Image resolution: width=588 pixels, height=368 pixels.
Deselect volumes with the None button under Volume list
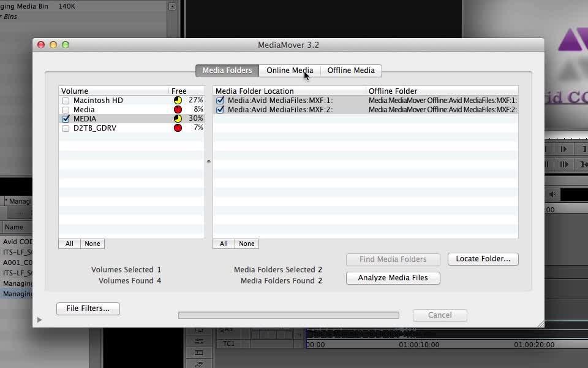92,243
